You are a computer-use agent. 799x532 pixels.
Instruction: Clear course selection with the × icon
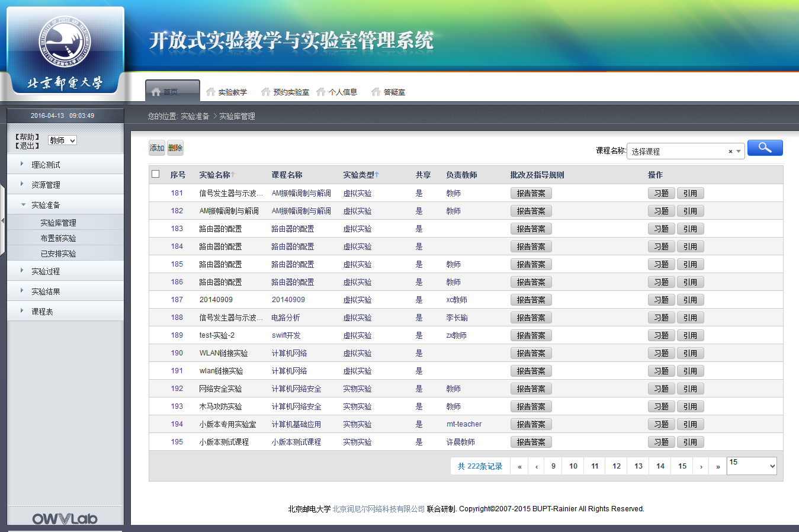pos(730,152)
